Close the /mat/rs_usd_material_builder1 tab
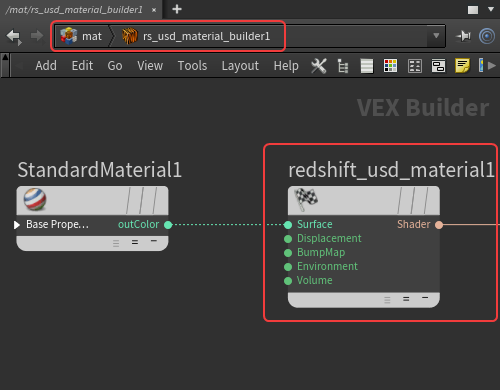Viewport: 500px width, 390px height. 154,10
